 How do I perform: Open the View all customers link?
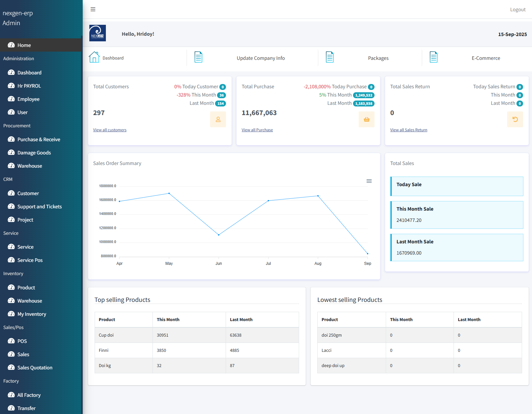click(110, 130)
